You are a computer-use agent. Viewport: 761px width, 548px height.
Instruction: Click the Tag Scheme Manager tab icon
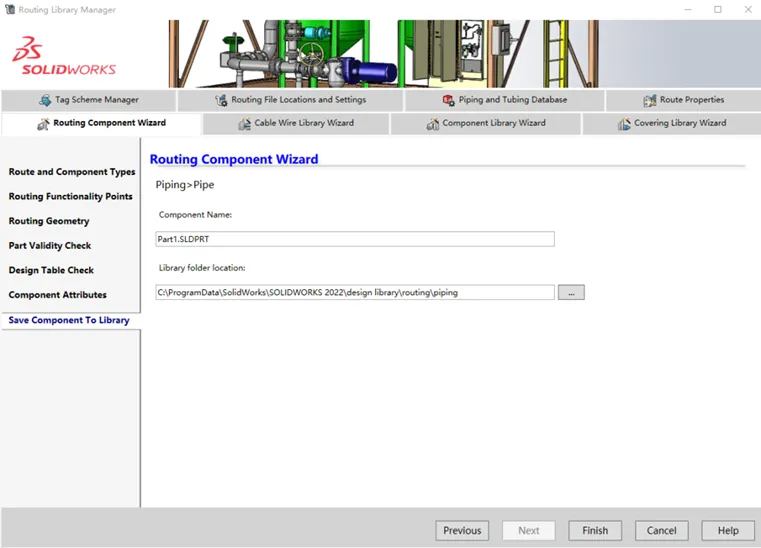[x=45, y=100]
